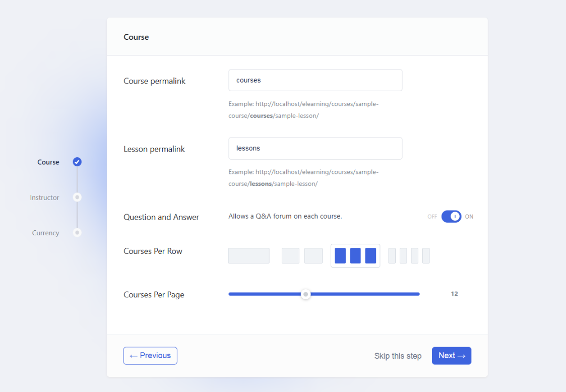The width and height of the screenshot is (566, 392).
Task: Go to the Instructor step label
Action: click(x=44, y=198)
